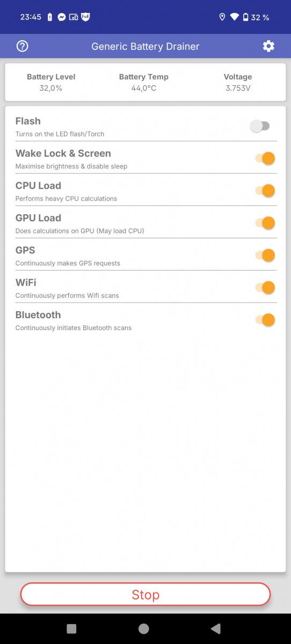The image size is (291, 644).
Task: Disable the Bluetooth scans toggle
Action: click(x=265, y=320)
